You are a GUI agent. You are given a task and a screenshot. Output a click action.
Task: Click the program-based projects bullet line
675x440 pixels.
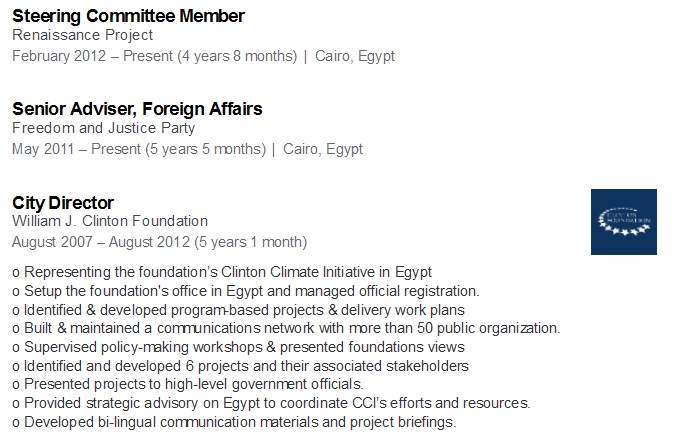[238, 310]
